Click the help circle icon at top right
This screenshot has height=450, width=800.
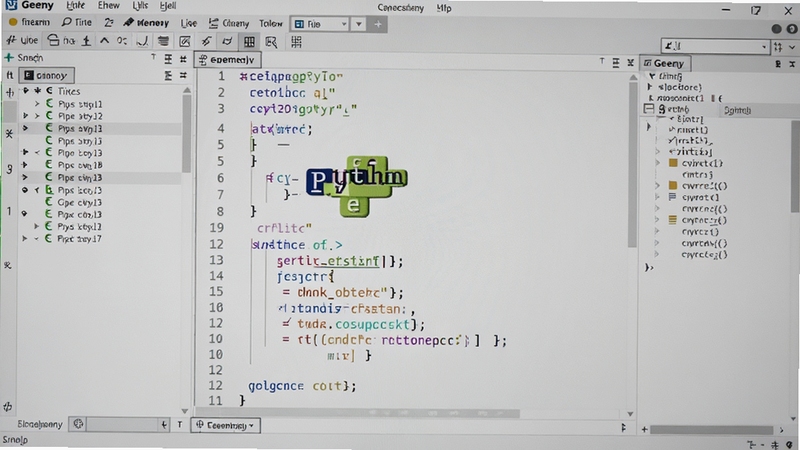pos(792,29)
